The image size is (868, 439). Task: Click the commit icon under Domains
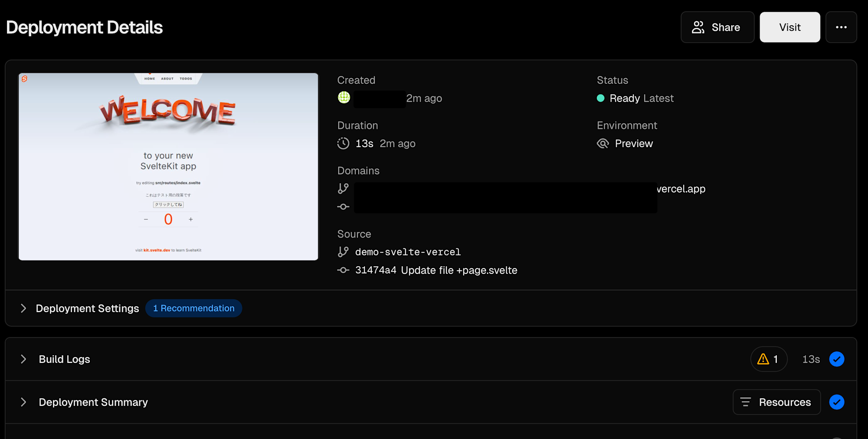tap(343, 207)
